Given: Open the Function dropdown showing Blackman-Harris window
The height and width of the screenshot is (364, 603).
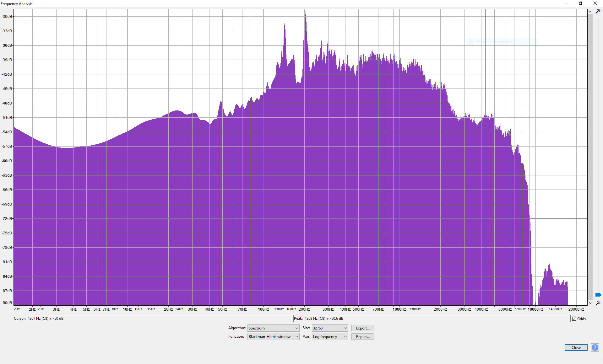Looking at the screenshot, I should click(273, 336).
